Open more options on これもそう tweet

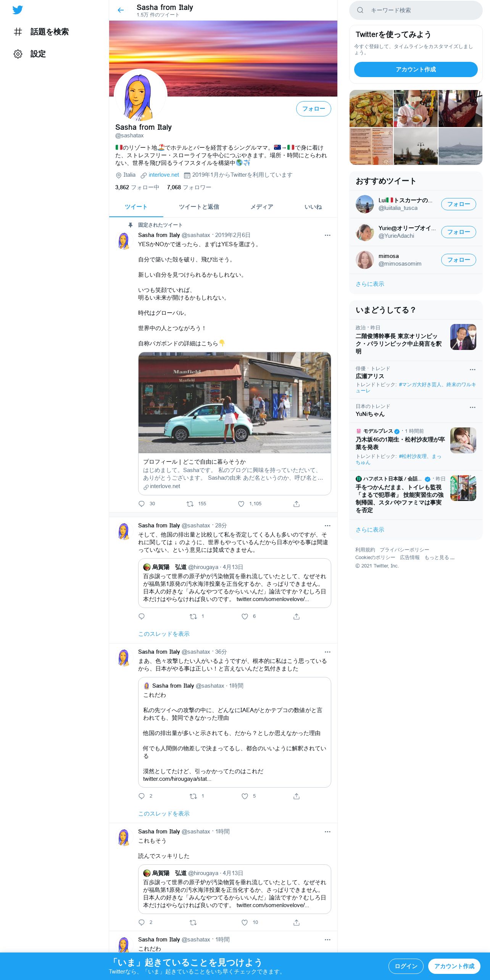327,832
